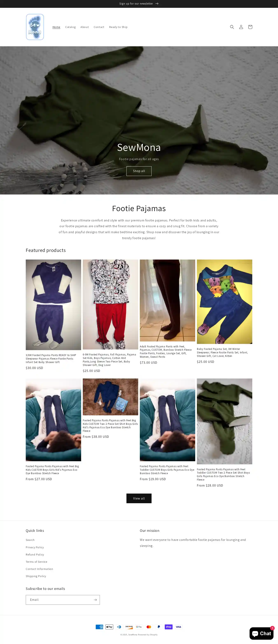Viewport: 278px width, 644px height.
Task: Click the Visa payment icon
Action: pyautogui.click(x=178, y=627)
